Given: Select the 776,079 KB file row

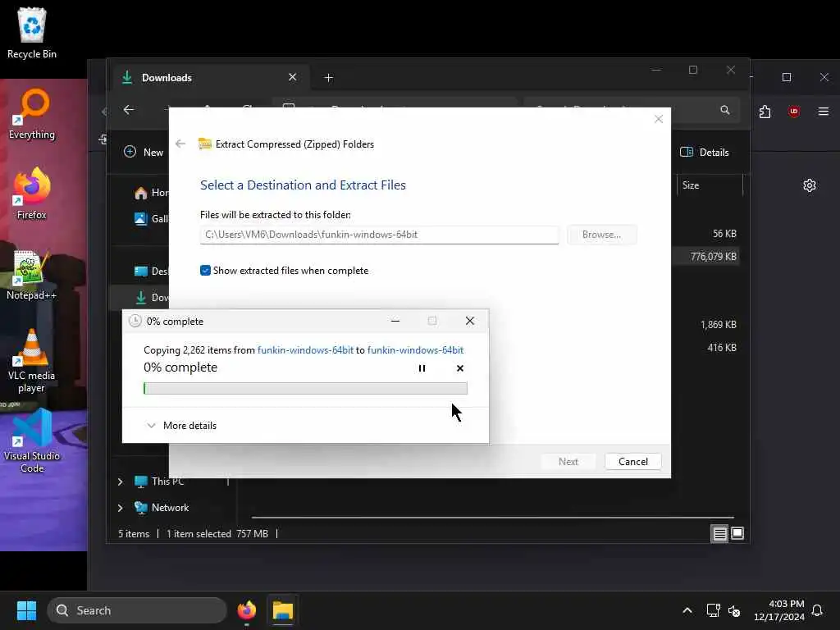Looking at the screenshot, I should (x=706, y=257).
